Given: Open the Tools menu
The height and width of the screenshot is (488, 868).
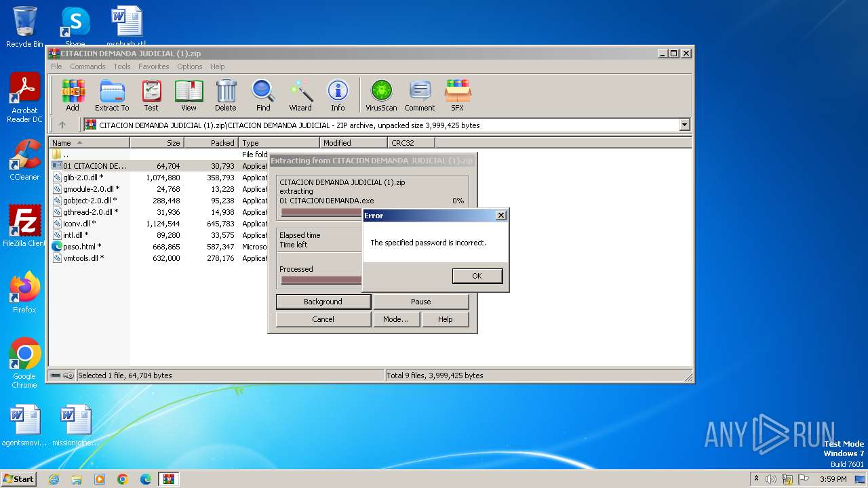Looking at the screenshot, I should (122, 66).
